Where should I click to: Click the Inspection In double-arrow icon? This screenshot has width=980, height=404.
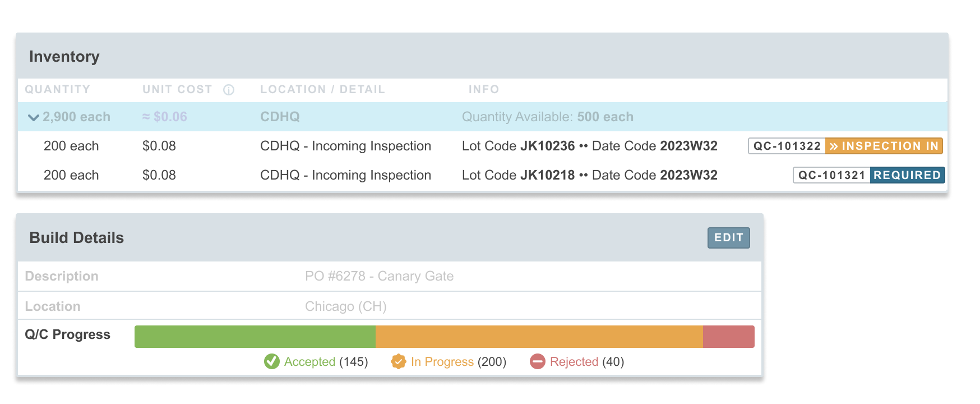834,146
